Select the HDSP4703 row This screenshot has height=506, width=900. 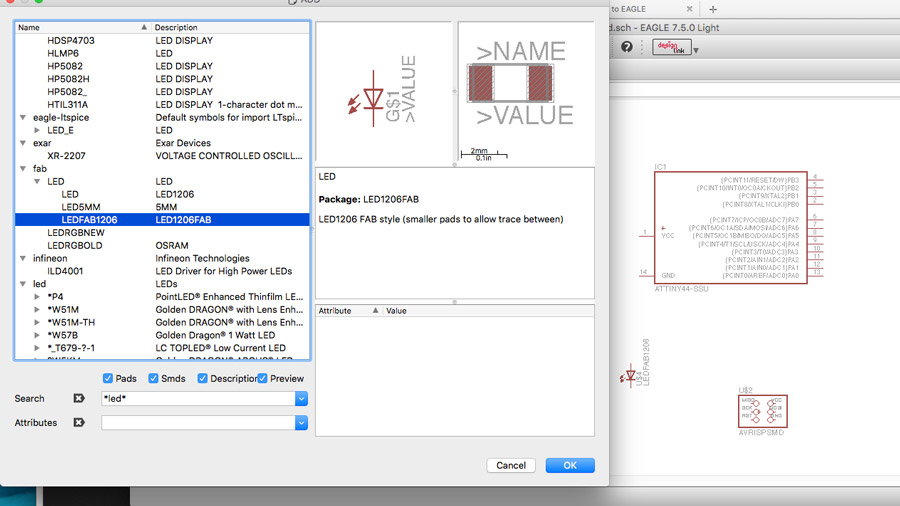coord(162,40)
